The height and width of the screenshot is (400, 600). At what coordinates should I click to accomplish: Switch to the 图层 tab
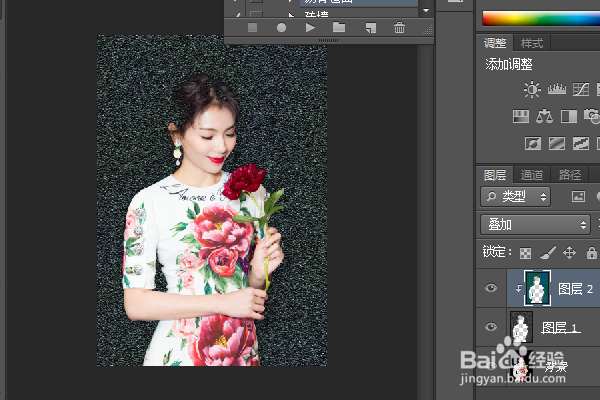495,175
